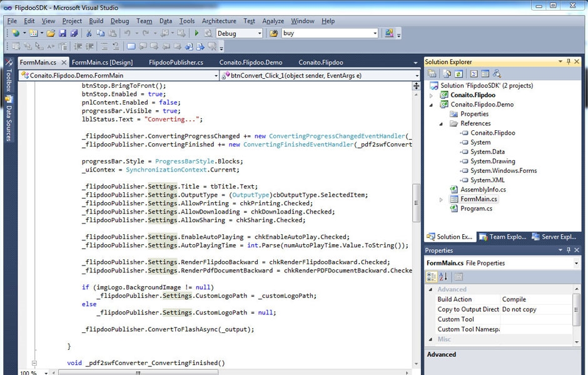Select the System.Drawing reference

(x=493, y=162)
